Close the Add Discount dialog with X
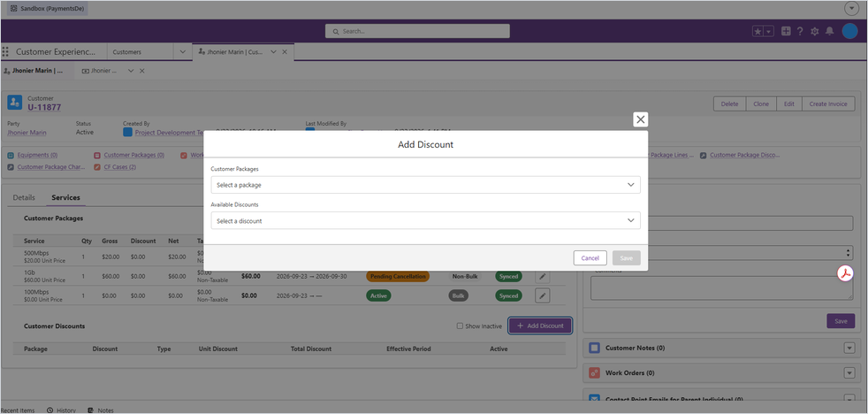This screenshot has height=414, width=868. 641,119
